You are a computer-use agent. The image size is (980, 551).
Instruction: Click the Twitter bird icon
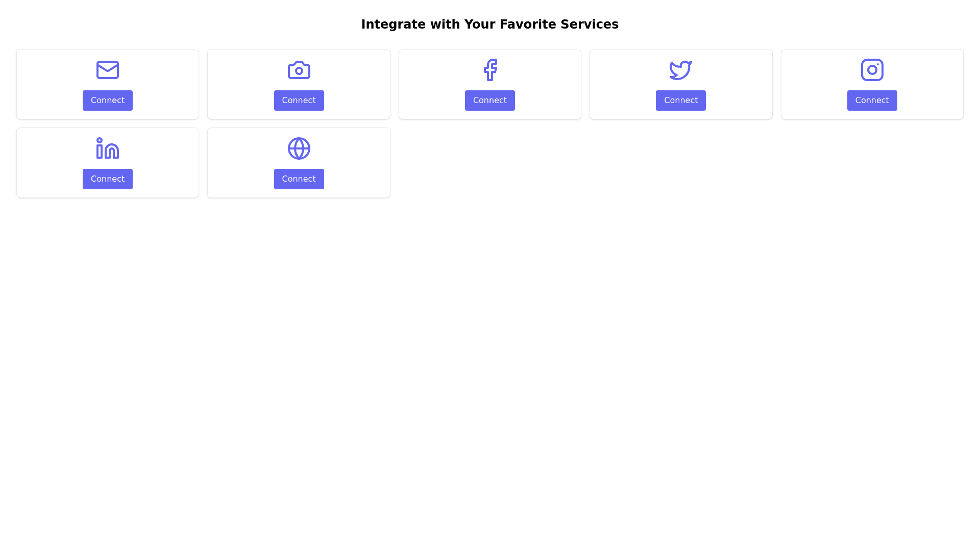tap(680, 70)
